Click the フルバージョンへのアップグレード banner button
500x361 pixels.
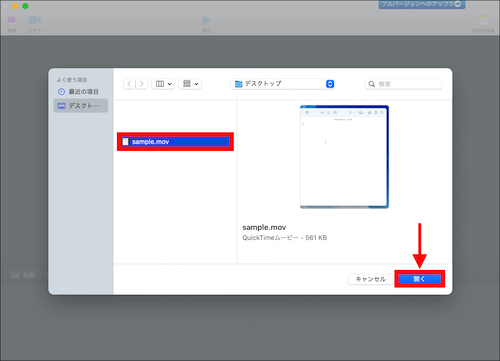coord(422,4)
